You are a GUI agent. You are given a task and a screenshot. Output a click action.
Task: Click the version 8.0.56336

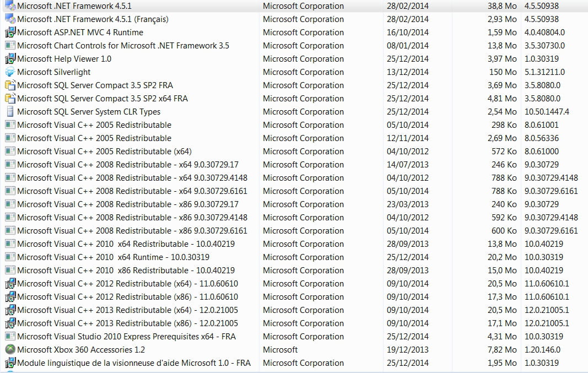click(x=542, y=138)
